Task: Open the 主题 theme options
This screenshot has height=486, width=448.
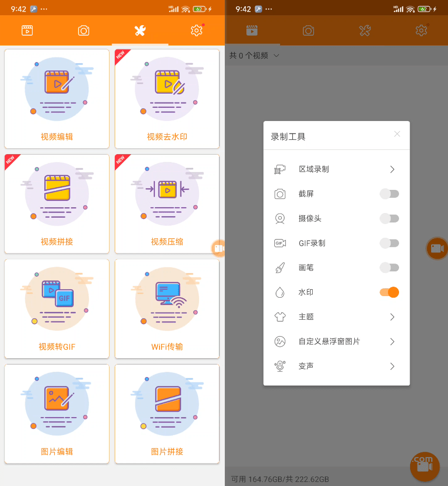Action: pos(392,317)
